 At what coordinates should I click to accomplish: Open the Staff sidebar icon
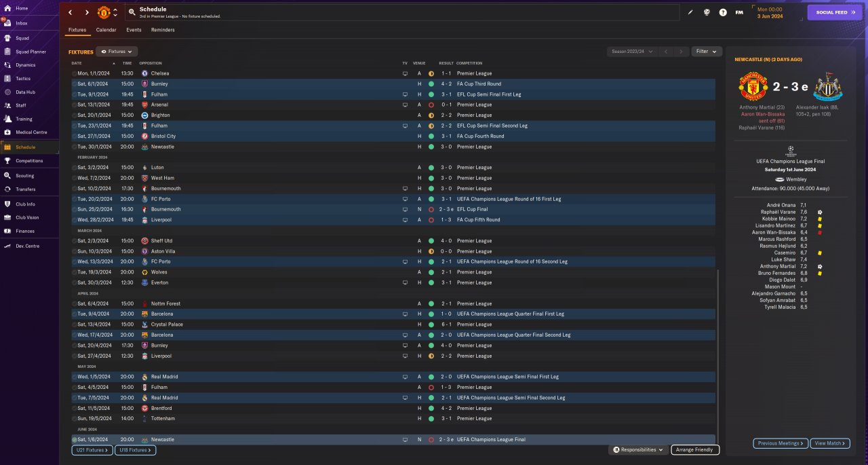pyautogui.click(x=7, y=105)
